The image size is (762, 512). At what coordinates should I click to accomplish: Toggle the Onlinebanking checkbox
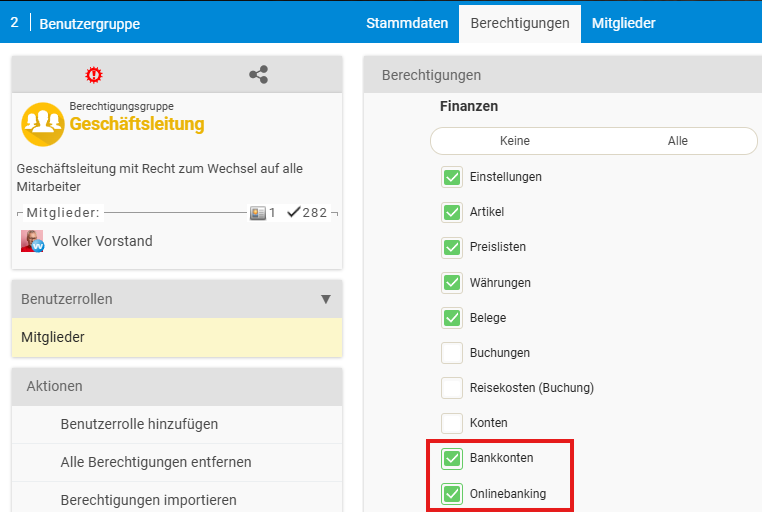(x=452, y=494)
